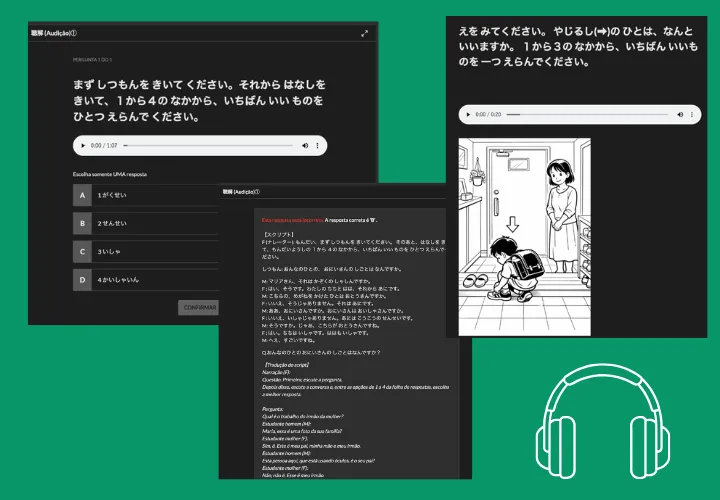Image resolution: width=720 pixels, height=500 pixels.
Task: Seek on the 0:20 audio progress bar
Action: pyautogui.click(x=587, y=114)
